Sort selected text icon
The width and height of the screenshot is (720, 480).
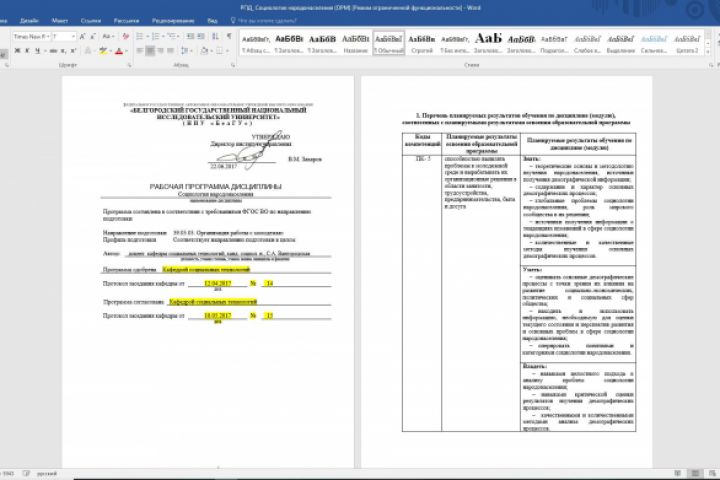coord(215,36)
